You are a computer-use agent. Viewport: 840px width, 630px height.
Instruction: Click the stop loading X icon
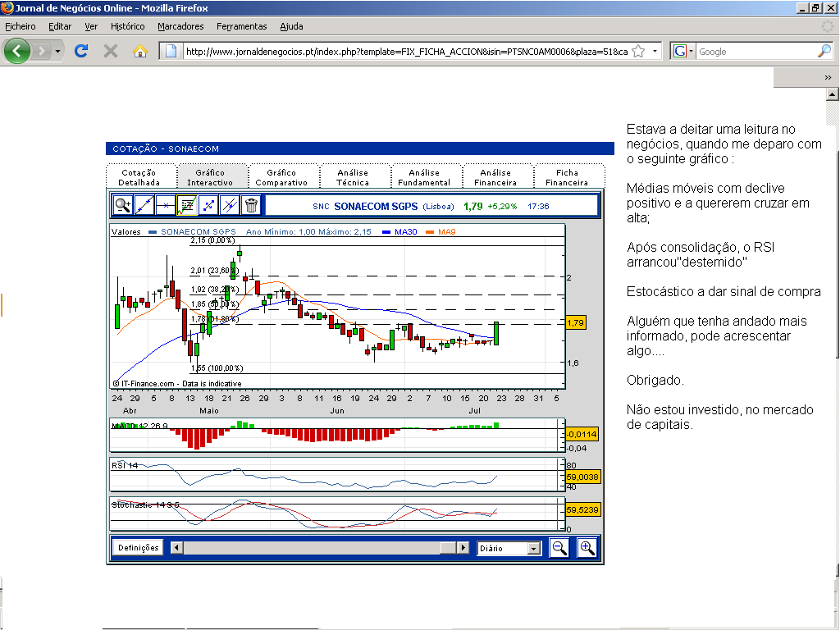[x=111, y=51]
